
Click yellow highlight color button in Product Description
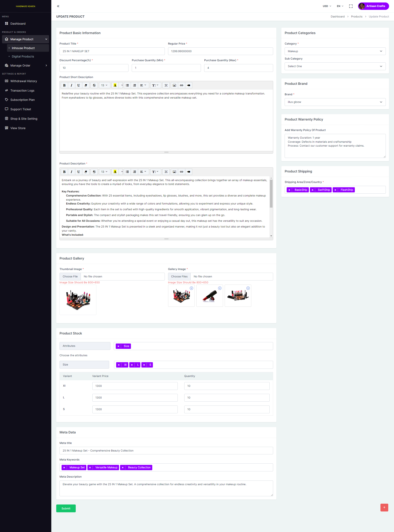pos(115,172)
